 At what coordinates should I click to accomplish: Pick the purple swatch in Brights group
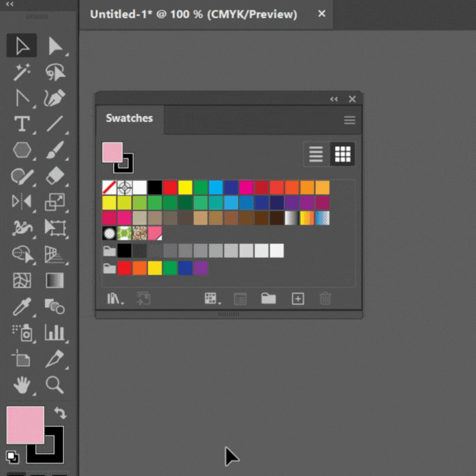(201, 268)
